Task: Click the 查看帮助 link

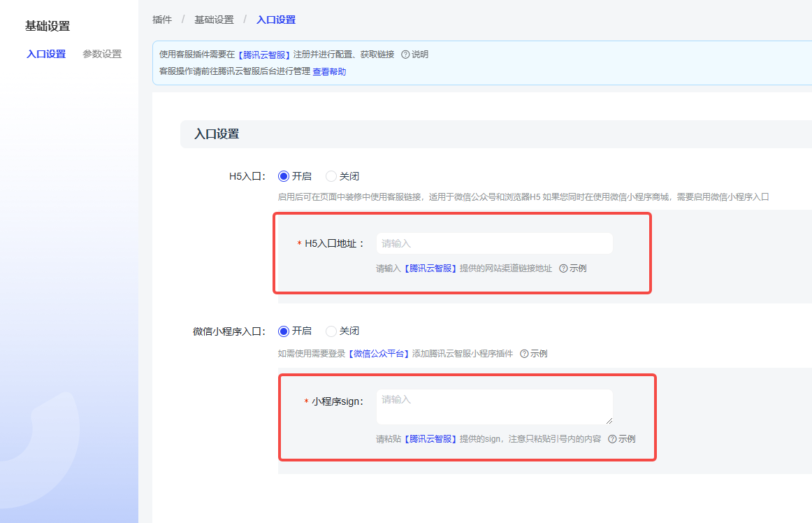Action: pyautogui.click(x=329, y=71)
